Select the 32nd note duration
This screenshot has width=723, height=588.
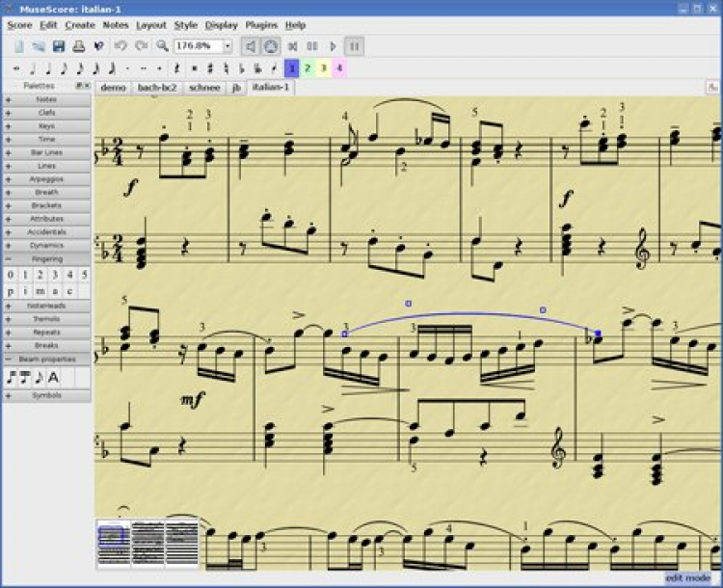(x=95, y=68)
